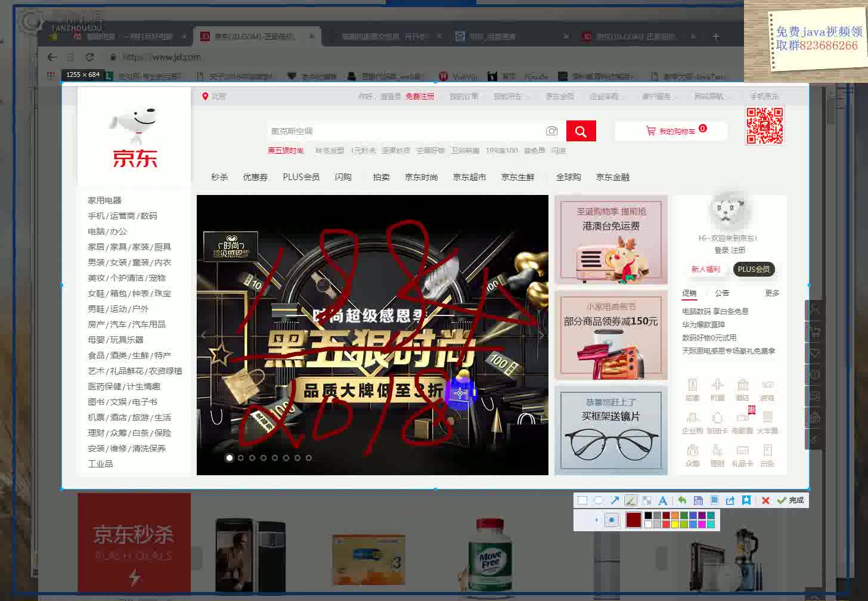Show previous carousel banner with left arrow

pos(203,335)
